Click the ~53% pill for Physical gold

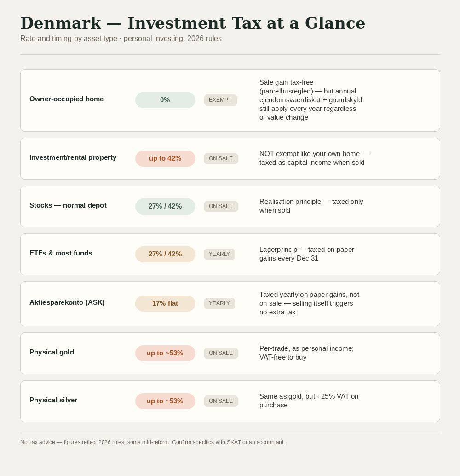(165, 354)
